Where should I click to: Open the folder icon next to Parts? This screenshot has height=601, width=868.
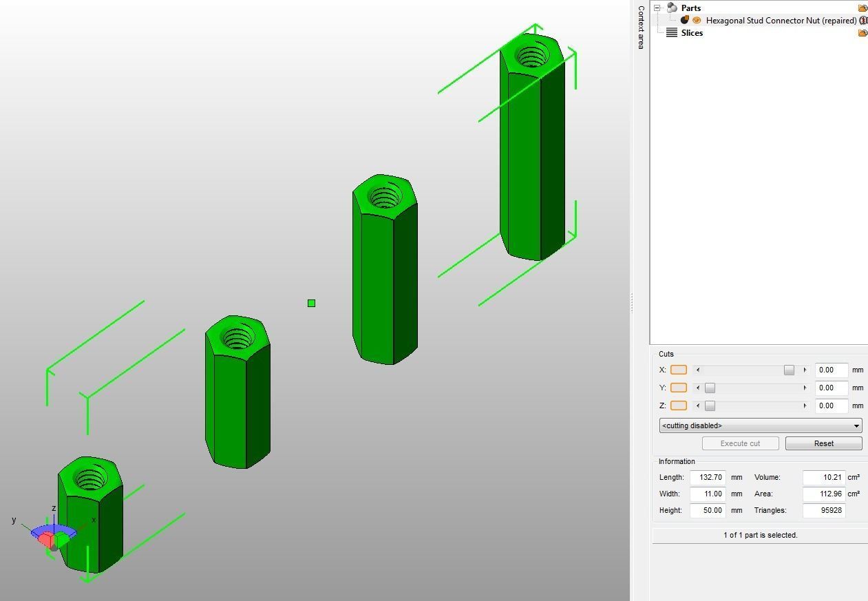(x=862, y=8)
